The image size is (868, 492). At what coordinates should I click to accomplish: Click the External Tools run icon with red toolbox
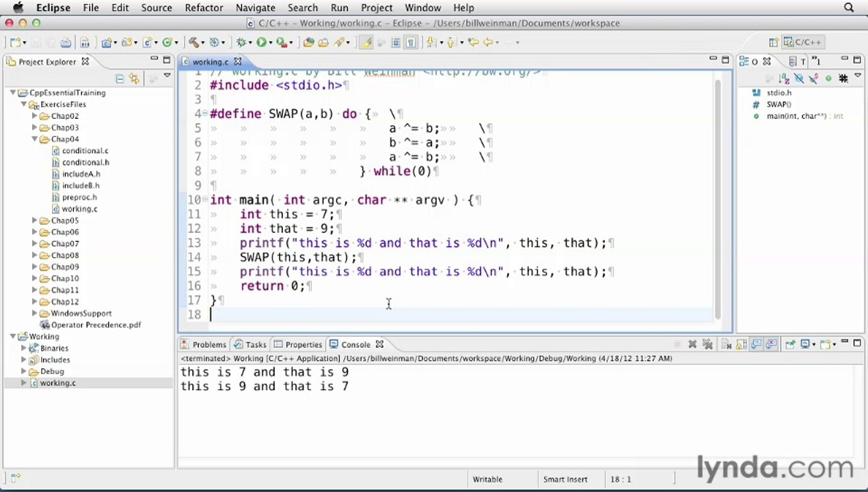[x=281, y=42]
